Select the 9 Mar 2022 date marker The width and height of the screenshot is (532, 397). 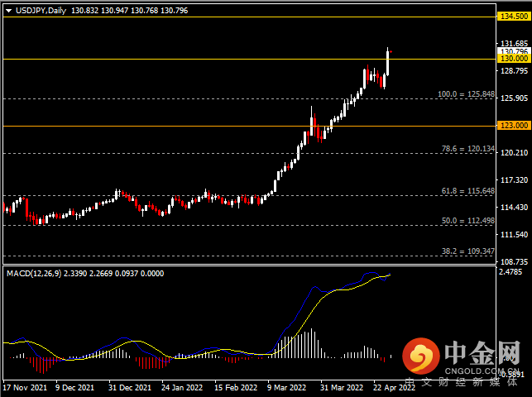pos(286,387)
